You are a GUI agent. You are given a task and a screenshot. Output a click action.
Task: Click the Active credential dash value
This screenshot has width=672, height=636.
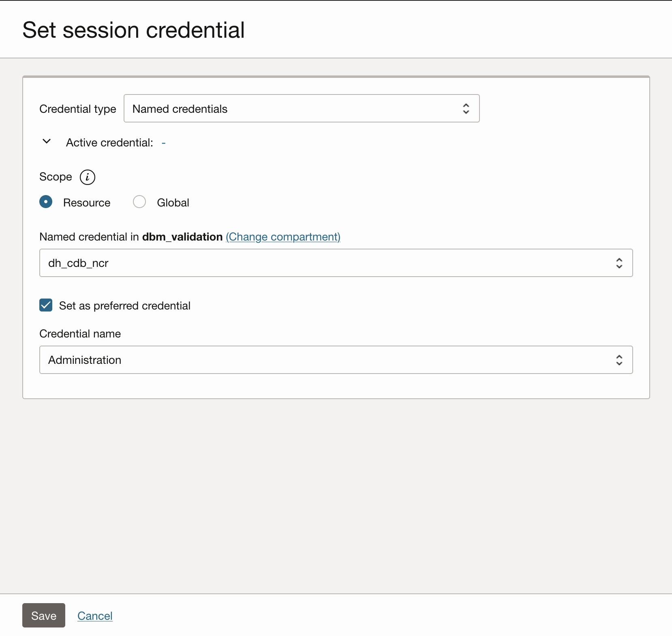pos(163,143)
